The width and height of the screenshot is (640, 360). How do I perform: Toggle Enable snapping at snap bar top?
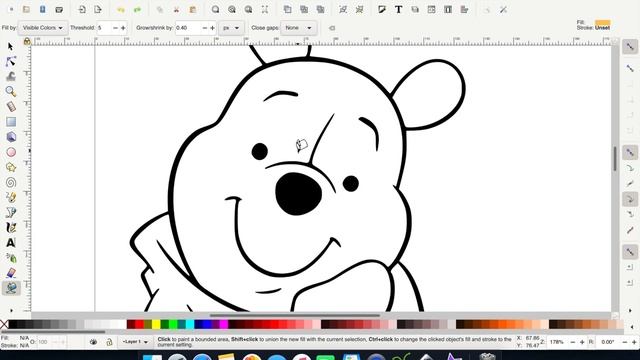630,47
